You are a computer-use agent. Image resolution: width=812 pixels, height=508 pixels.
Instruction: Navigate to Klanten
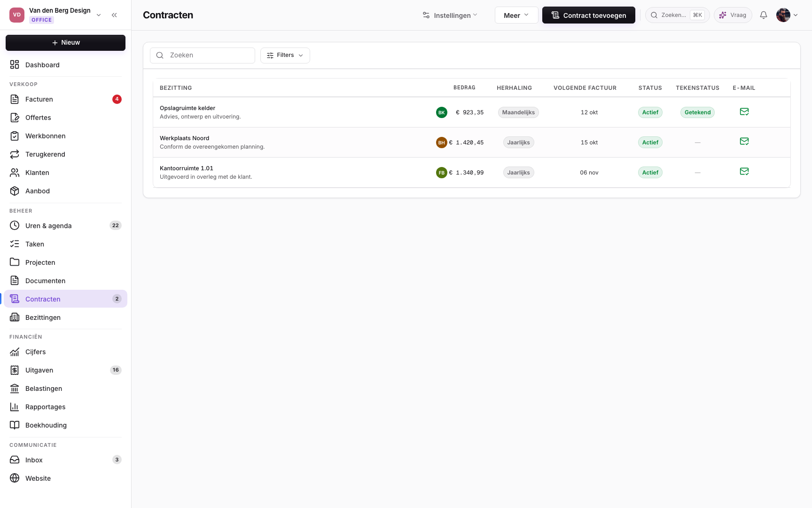click(65, 172)
